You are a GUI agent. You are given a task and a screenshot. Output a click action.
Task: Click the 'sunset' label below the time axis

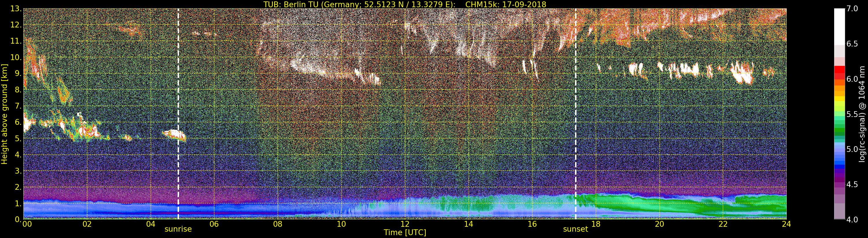point(576,229)
